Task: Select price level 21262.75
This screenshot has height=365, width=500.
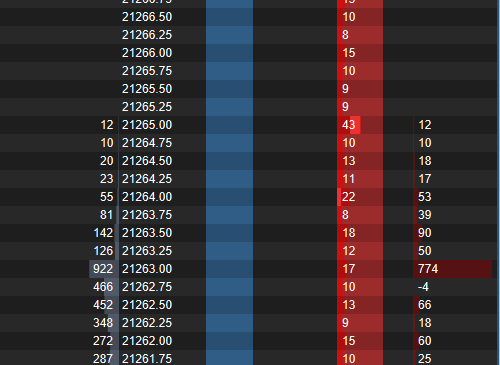Action: click(x=147, y=287)
